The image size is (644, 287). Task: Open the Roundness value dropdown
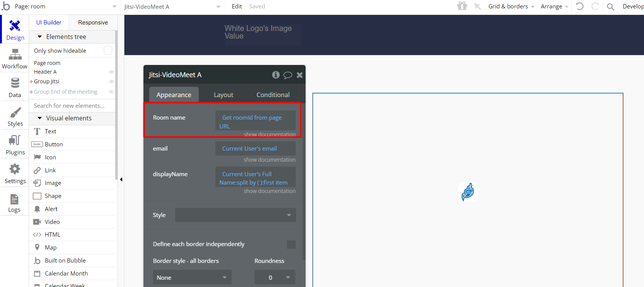click(275, 277)
